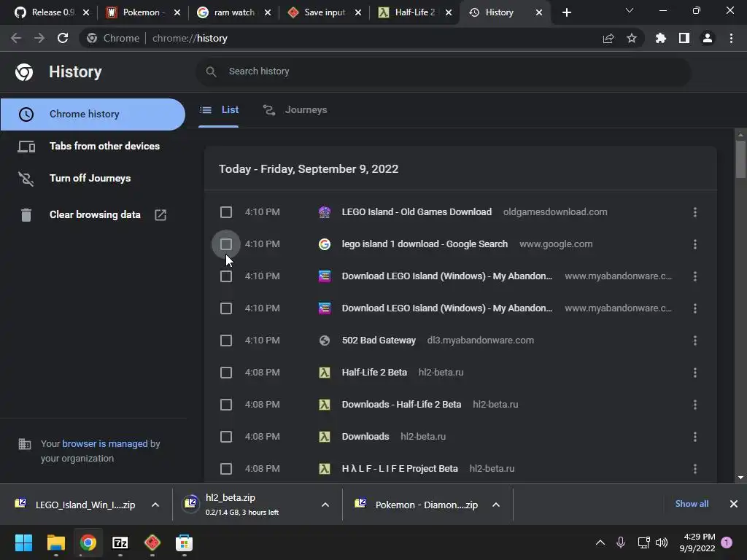Click the microphone icon in system tray
Viewport: 747px width, 560px height.
coord(621,542)
